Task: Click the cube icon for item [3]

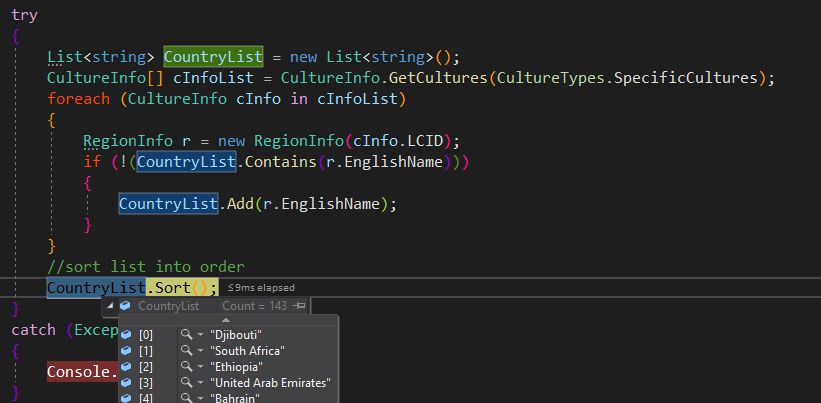Action: coord(126,383)
